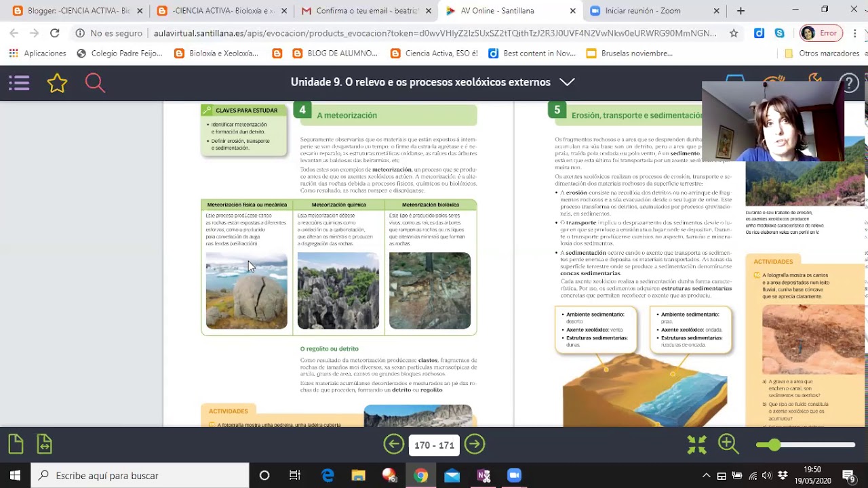Click the fit-to-screen collapse arrows icon
This screenshot has width=868, height=488.
click(x=697, y=445)
